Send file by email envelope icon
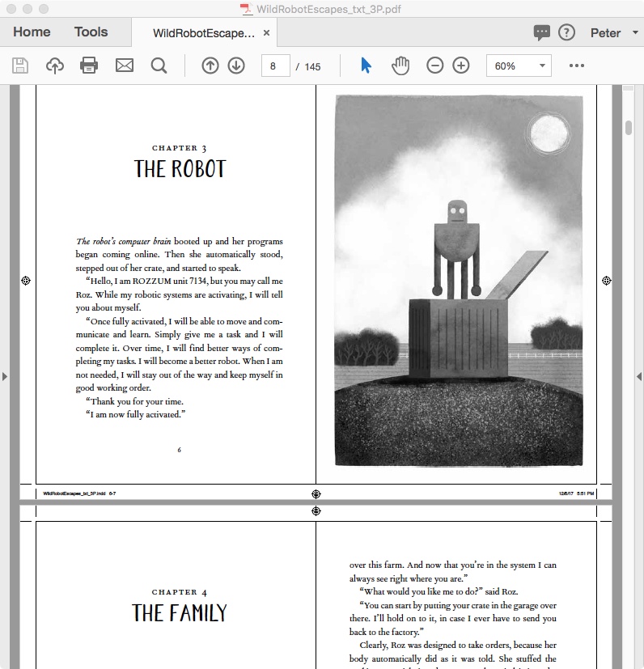 click(124, 66)
